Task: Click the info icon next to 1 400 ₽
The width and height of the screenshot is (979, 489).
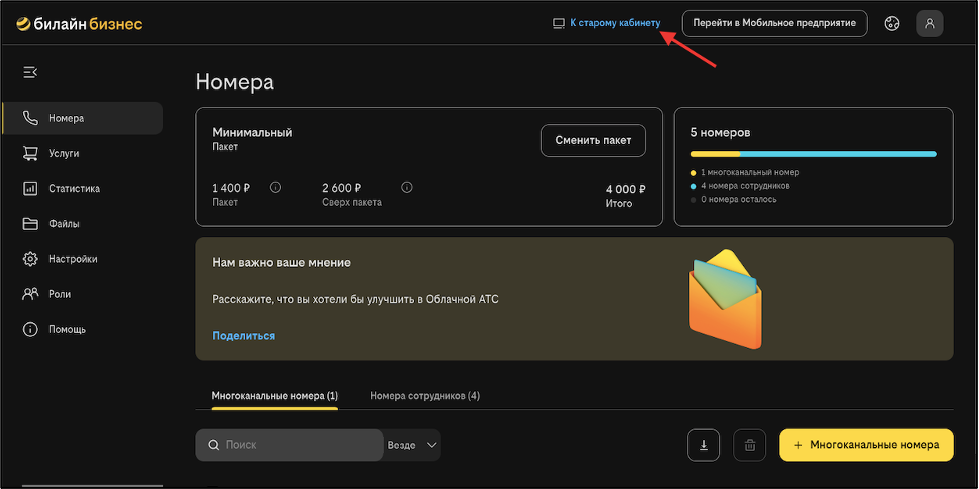Action: tap(275, 187)
